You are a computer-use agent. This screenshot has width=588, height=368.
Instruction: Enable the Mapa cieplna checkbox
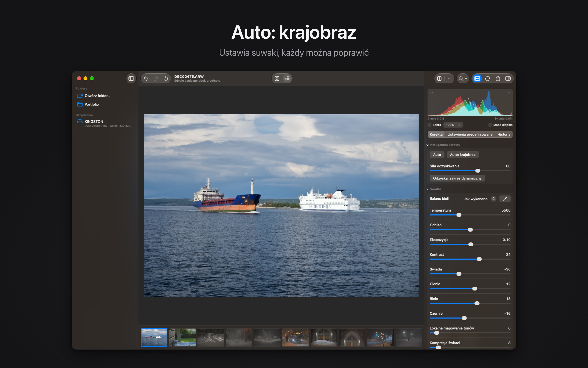click(x=490, y=125)
